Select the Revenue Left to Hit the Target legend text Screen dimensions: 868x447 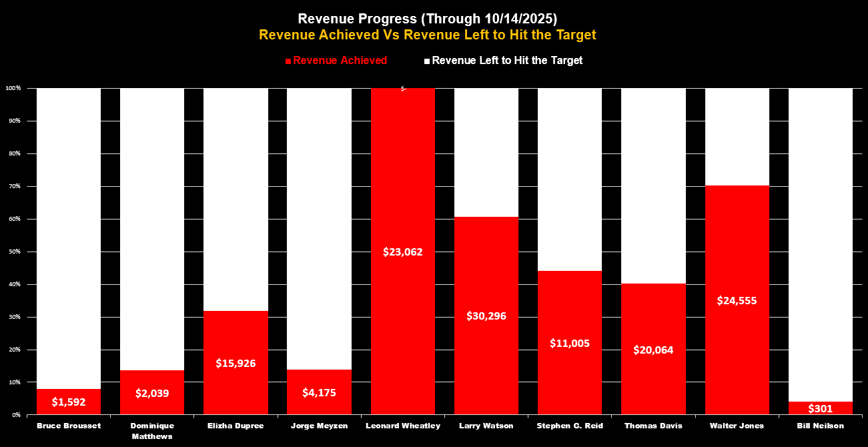(x=507, y=60)
